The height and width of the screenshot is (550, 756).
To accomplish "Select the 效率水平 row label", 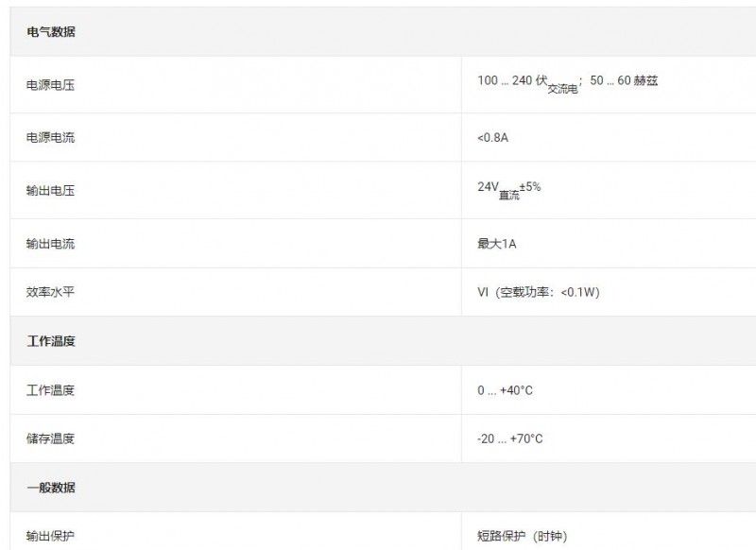I will (x=51, y=292).
